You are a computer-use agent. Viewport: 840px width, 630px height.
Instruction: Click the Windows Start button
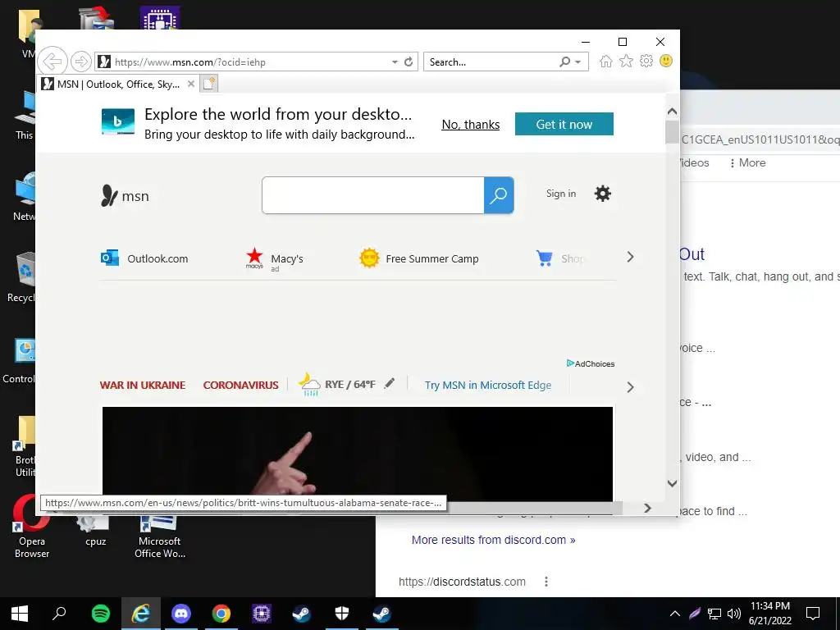pos(20,614)
